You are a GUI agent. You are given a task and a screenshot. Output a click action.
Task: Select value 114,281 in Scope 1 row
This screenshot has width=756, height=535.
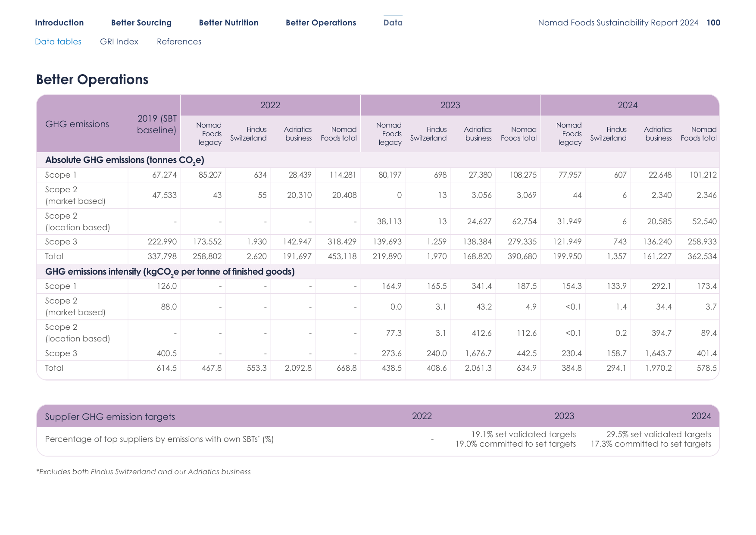(x=343, y=175)
